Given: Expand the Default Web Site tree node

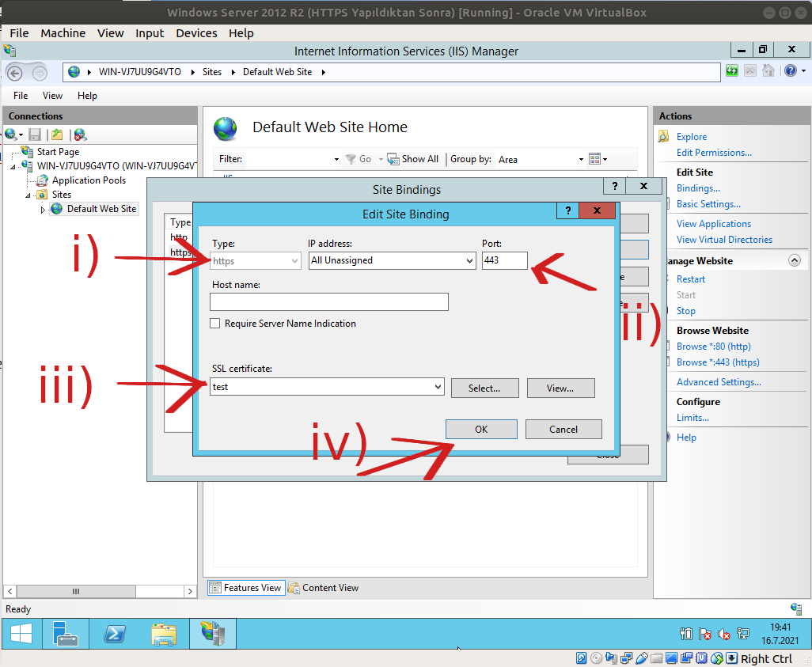Looking at the screenshot, I should click(43, 210).
